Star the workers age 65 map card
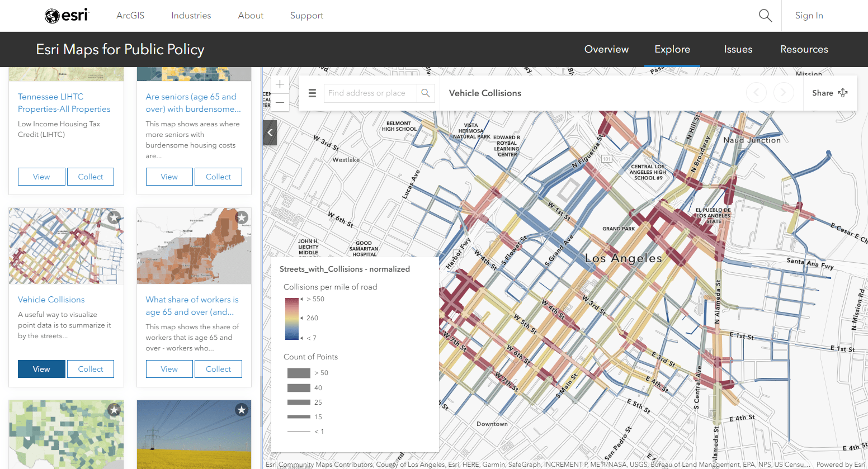The width and height of the screenshot is (868, 469). pos(242,217)
